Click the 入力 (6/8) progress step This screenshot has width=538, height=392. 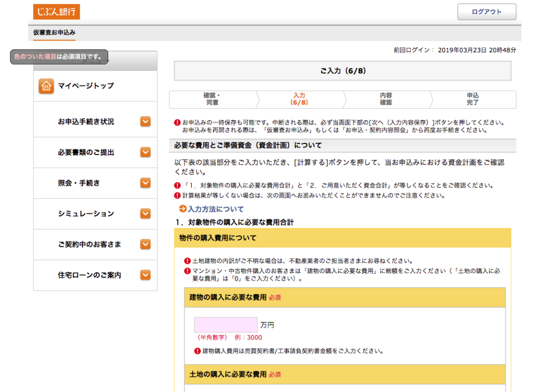coord(299,99)
